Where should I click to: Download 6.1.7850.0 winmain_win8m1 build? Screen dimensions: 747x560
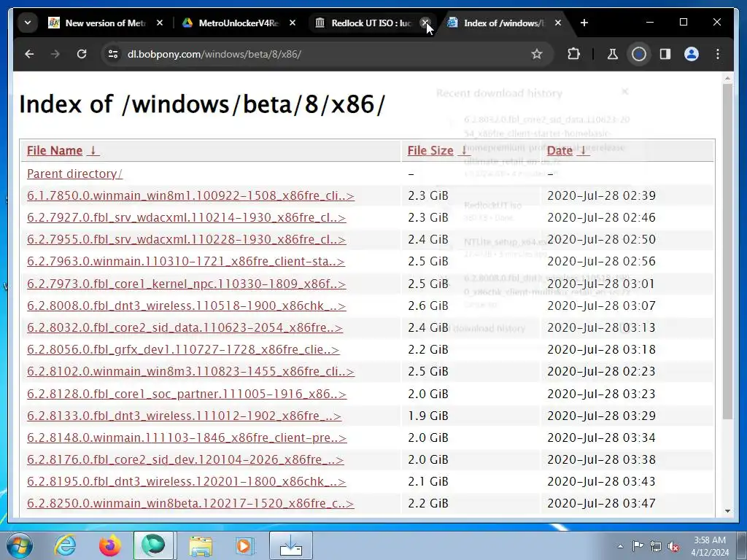pyautogui.click(x=190, y=195)
